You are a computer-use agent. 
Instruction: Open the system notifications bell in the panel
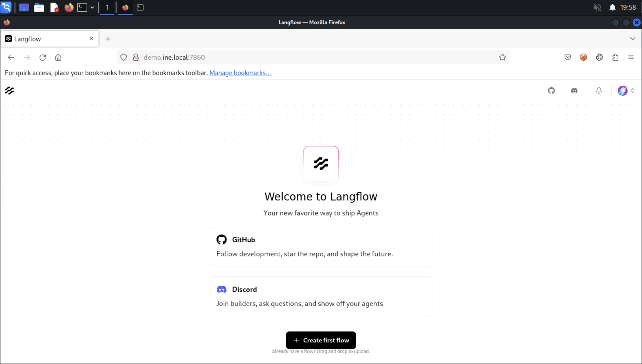coord(612,7)
